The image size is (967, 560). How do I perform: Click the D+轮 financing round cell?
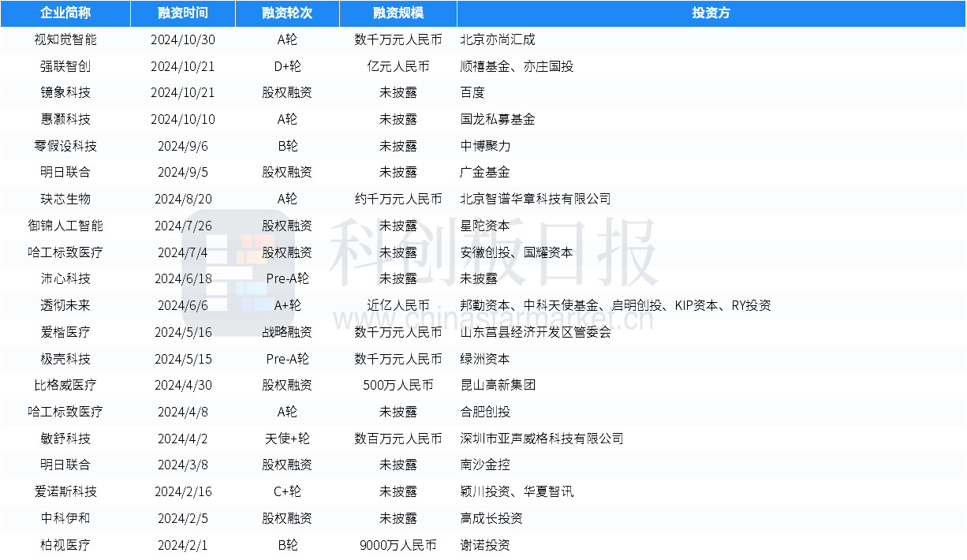click(x=287, y=66)
